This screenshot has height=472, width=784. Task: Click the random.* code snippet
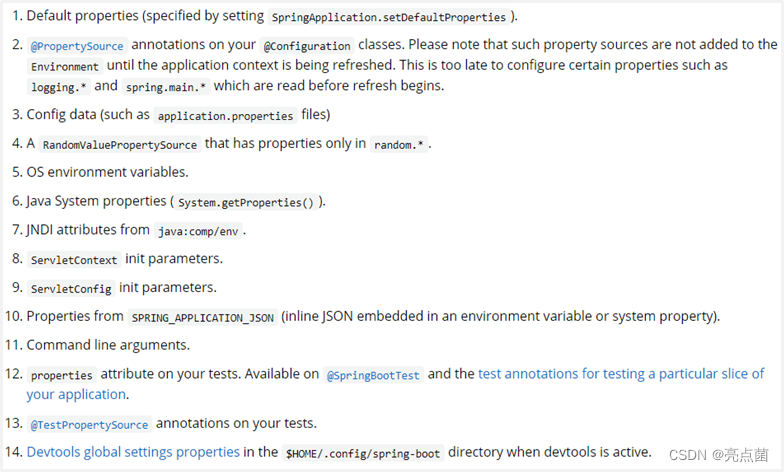click(x=399, y=145)
